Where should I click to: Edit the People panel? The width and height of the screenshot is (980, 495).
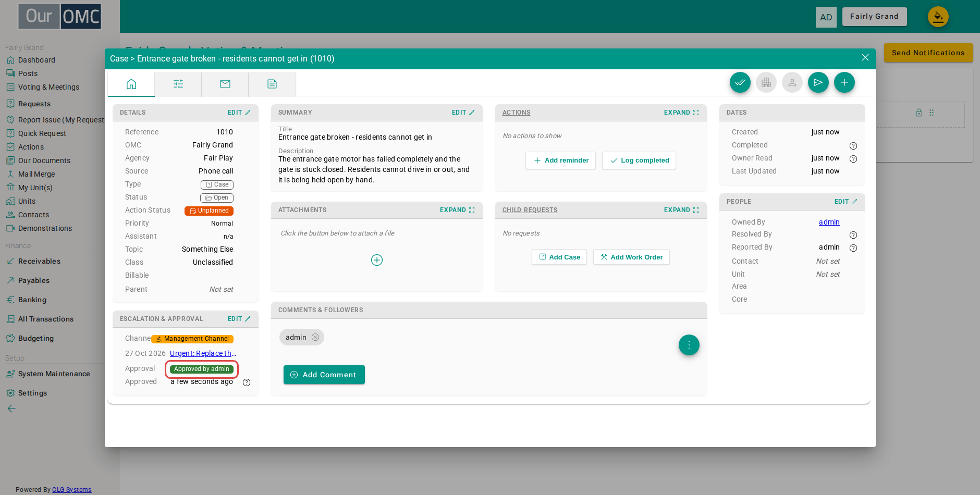tap(846, 202)
